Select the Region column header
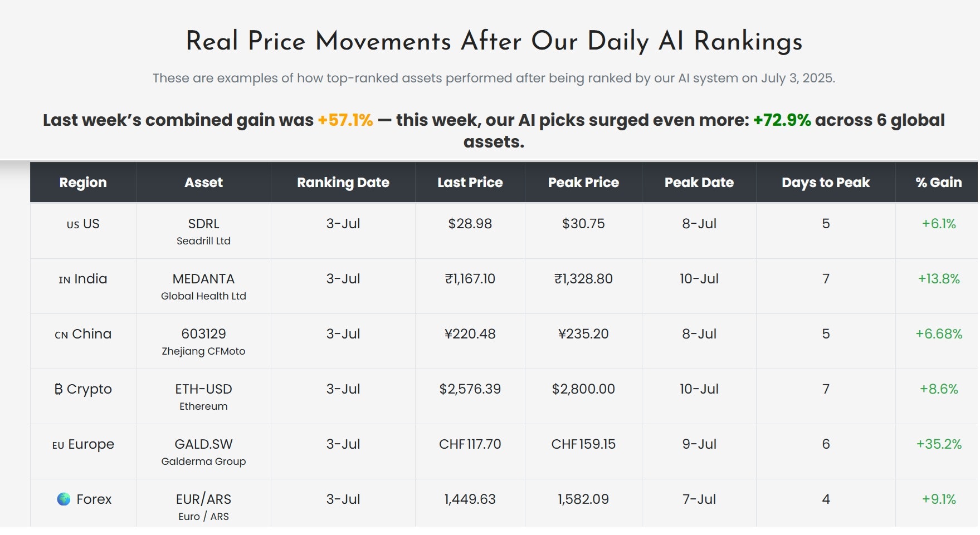This screenshot has height=535, width=980. tap(83, 182)
